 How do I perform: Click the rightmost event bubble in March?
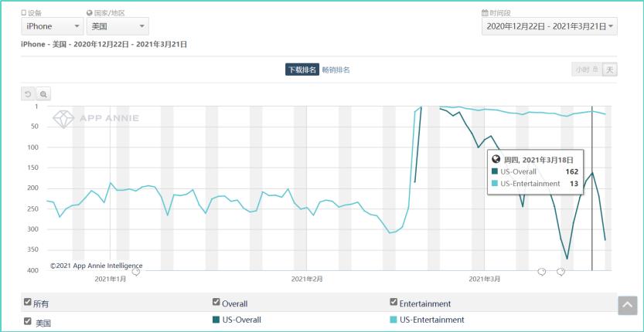click(561, 271)
